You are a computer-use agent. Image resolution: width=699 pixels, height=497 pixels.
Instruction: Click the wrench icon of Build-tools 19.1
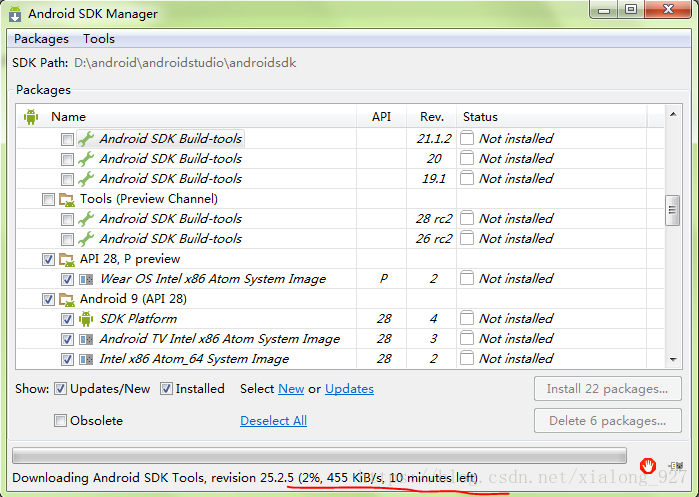[x=86, y=179]
